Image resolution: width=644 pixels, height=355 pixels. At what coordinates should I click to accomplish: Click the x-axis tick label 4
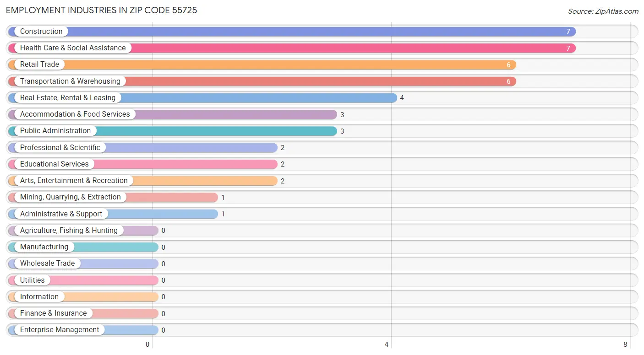click(x=387, y=344)
